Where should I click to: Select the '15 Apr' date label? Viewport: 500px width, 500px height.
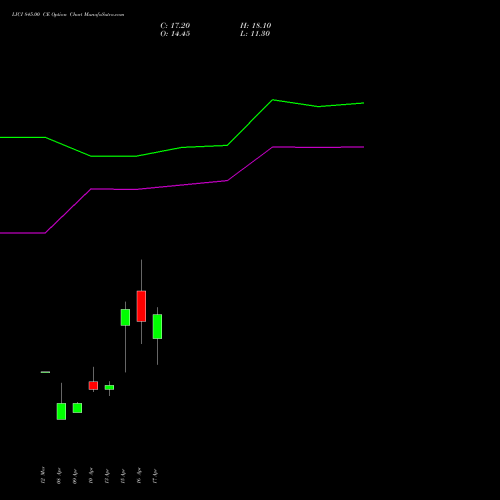(123, 476)
